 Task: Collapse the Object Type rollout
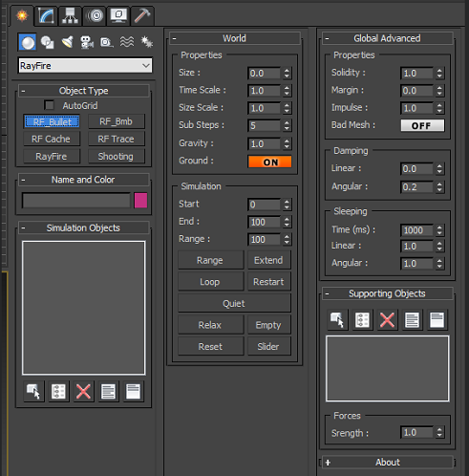pyautogui.click(x=83, y=91)
